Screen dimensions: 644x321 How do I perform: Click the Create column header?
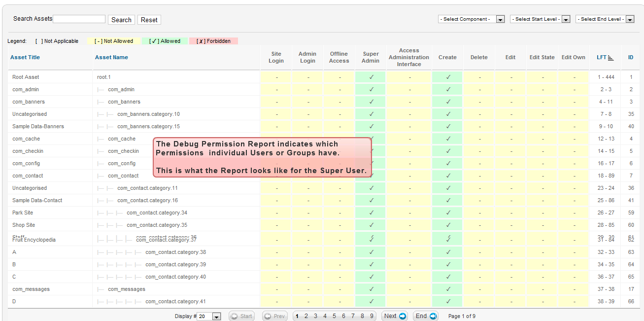(x=447, y=57)
